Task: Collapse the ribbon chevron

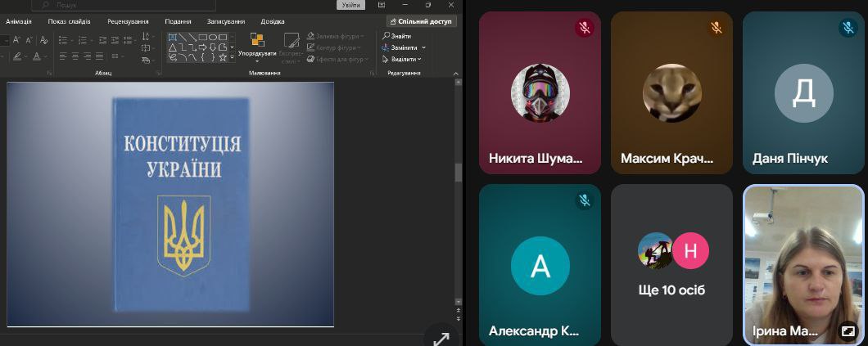Action: (456, 73)
